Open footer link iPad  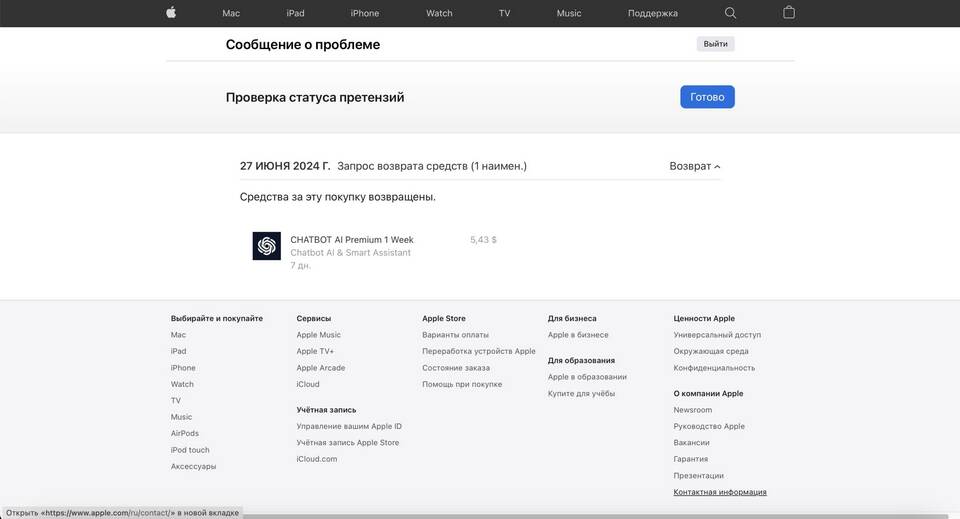pyautogui.click(x=178, y=351)
